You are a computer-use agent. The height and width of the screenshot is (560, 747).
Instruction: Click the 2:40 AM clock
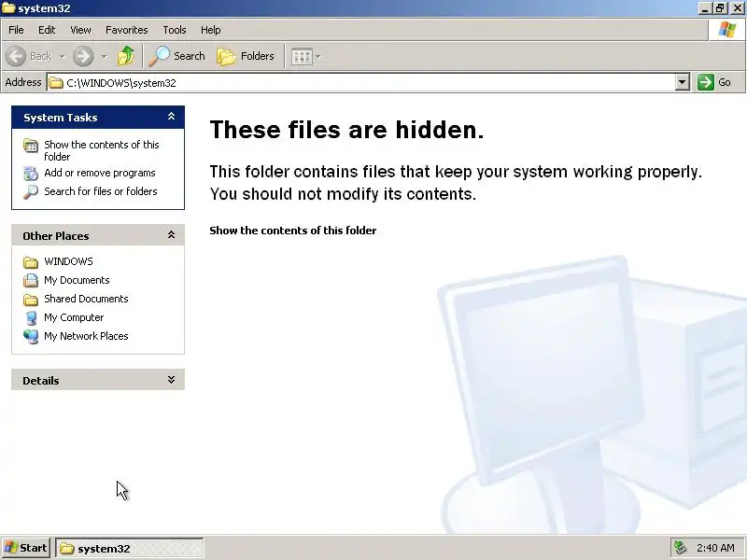point(715,548)
